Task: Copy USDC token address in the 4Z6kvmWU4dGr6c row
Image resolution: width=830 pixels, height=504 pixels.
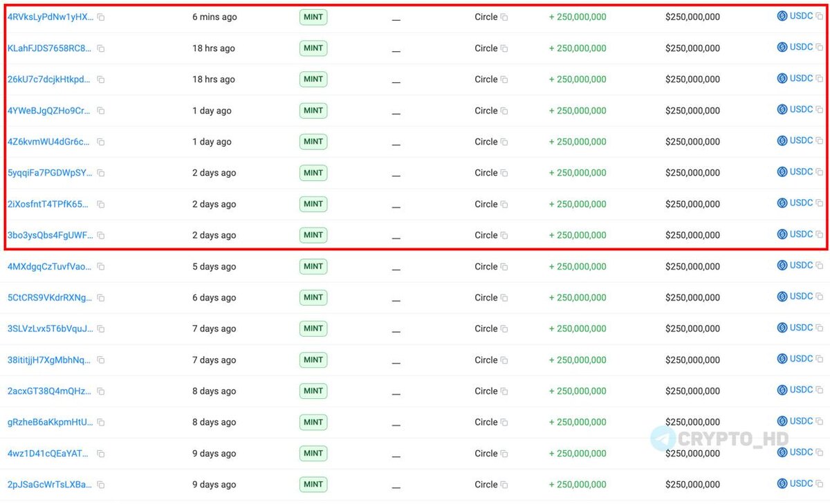Action: 820,141
